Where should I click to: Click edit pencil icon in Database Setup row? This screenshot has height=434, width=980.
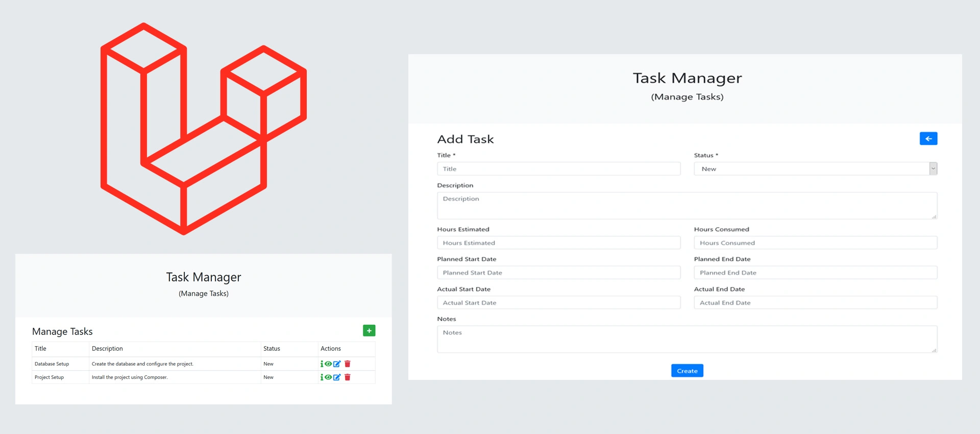click(x=337, y=364)
